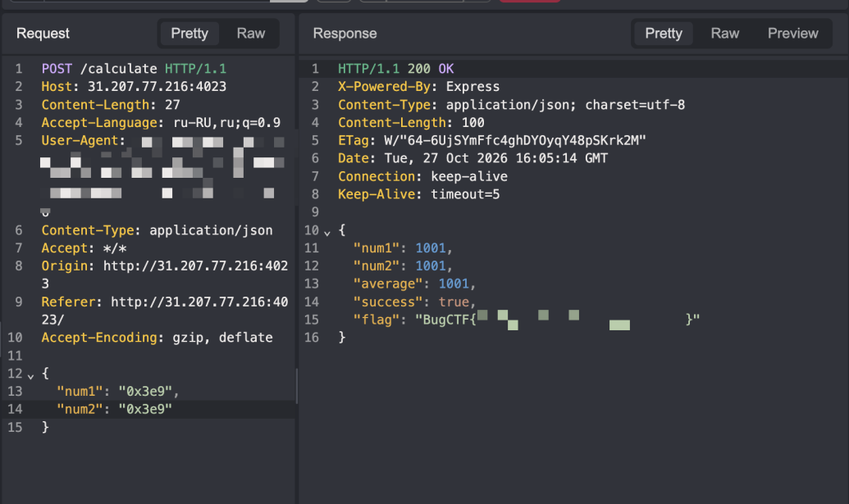Select the response "Content-Length: 100" header
The width and height of the screenshot is (849, 504).
[411, 122]
